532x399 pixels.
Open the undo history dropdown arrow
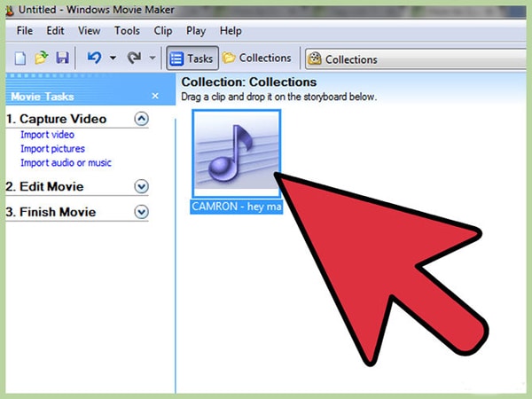pos(113,58)
